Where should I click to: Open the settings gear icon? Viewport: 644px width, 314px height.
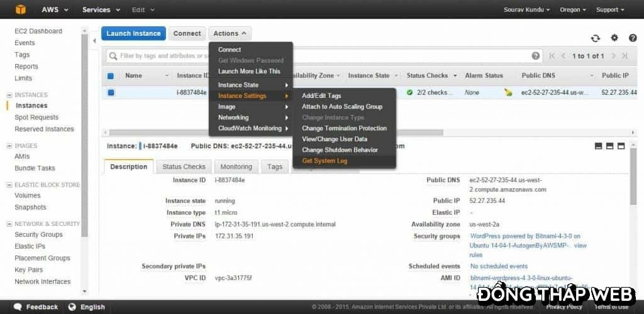click(x=614, y=38)
